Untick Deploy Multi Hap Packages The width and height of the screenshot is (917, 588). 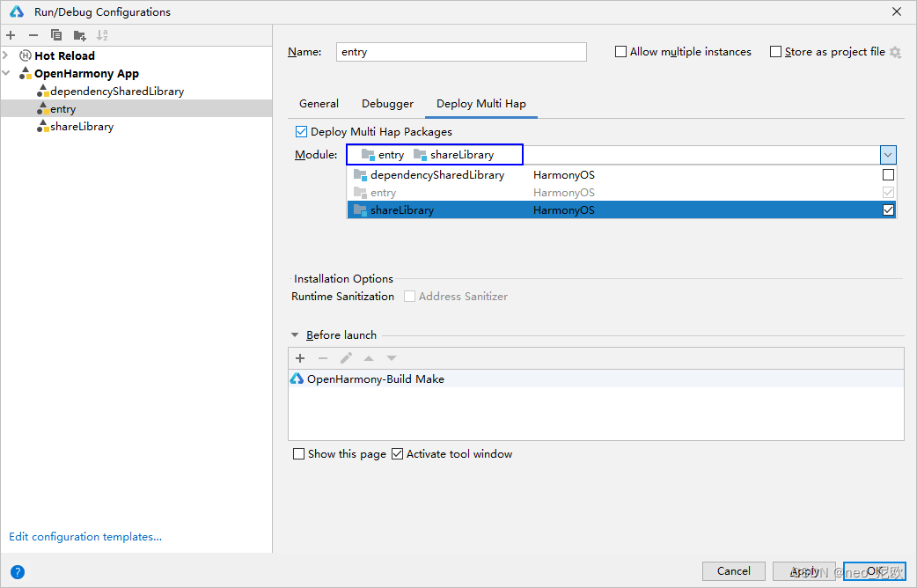pyautogui.click(x=301, y=132)
